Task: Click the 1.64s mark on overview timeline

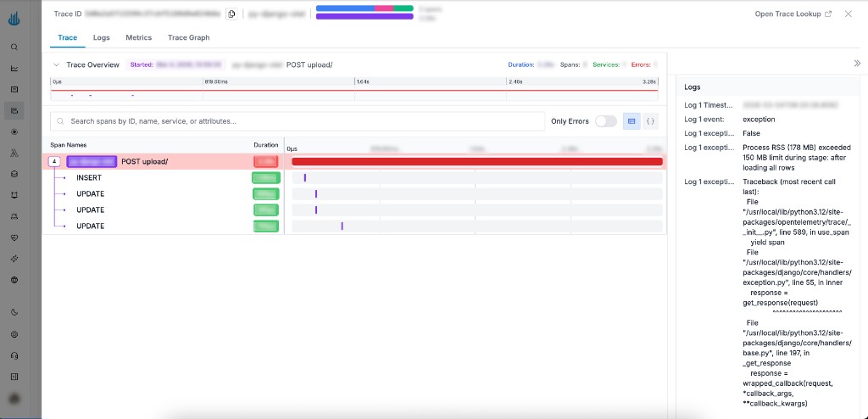Action: [363, 81]
